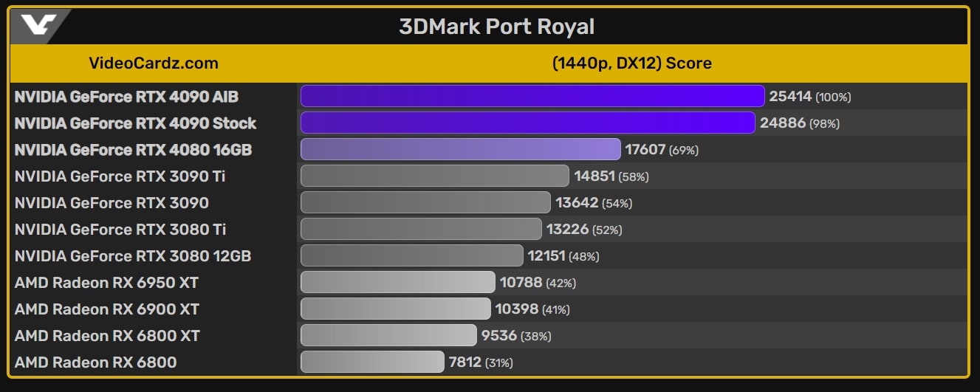
Task: Click the VideoCardz.com site label
Action: pyautogui.click(x=154, y=63)
